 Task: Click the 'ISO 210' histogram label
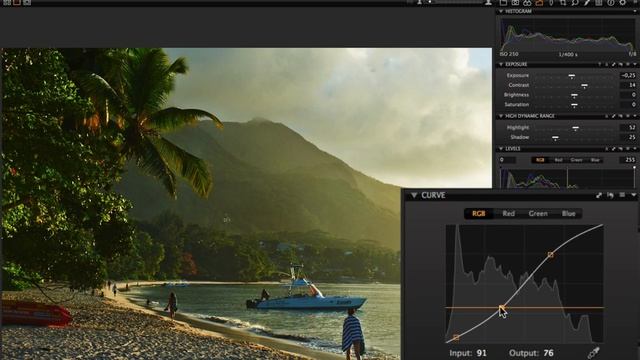509,54
